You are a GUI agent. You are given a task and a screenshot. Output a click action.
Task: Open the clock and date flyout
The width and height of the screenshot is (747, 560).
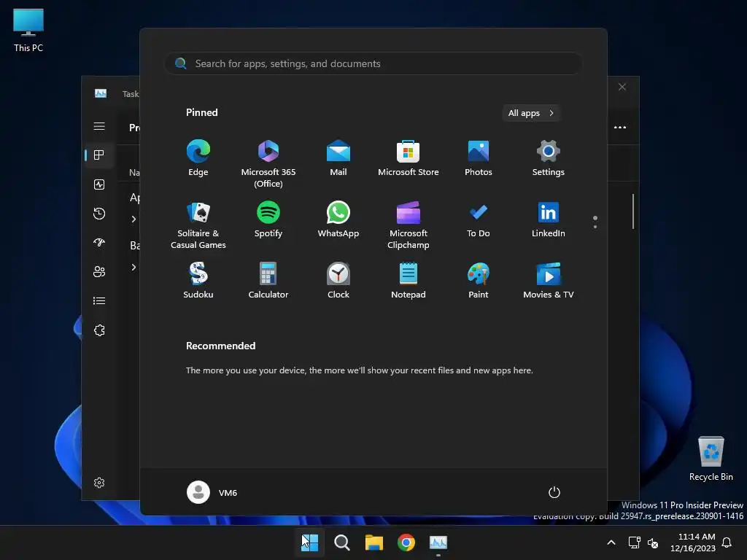693,542
